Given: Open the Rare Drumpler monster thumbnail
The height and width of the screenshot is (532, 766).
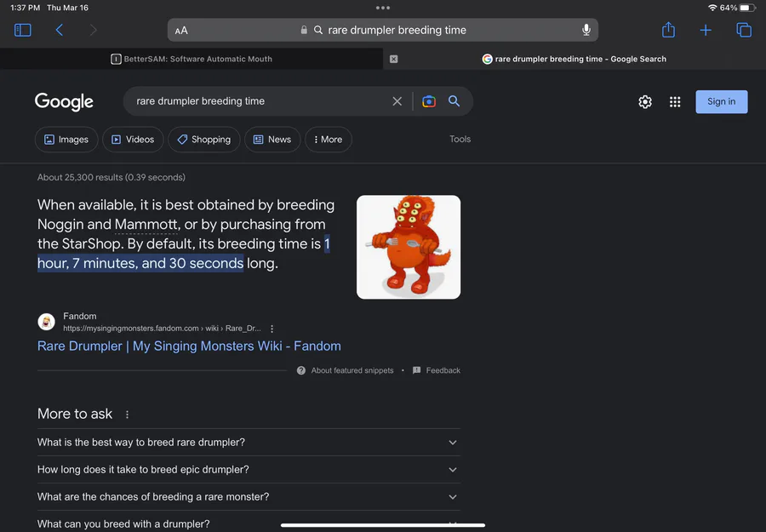Looking at the screenshot, I should [x=409, y=247].
